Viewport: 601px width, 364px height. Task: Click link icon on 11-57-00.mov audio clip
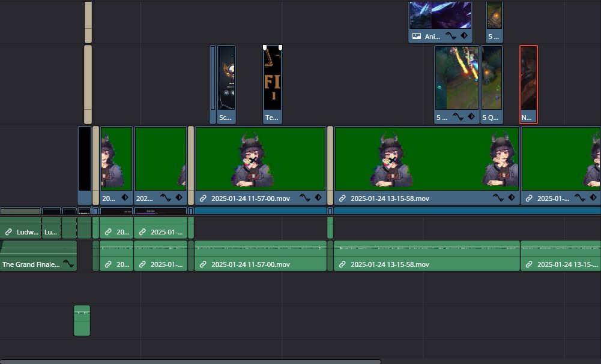(203, 264)
